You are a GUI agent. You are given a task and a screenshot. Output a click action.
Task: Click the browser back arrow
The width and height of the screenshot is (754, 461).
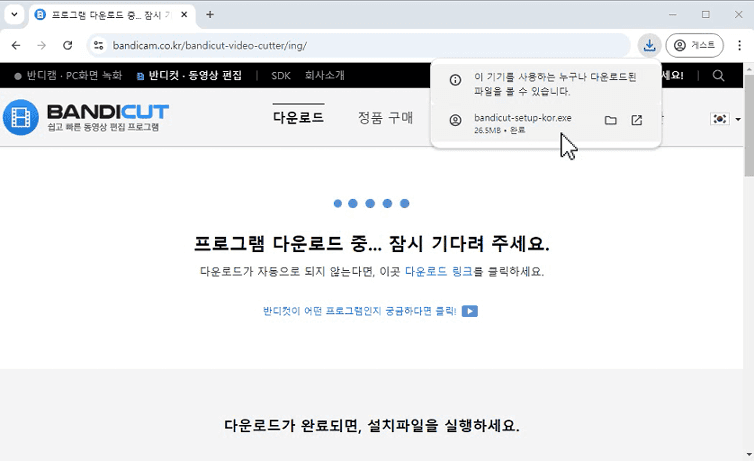(16, 45)
